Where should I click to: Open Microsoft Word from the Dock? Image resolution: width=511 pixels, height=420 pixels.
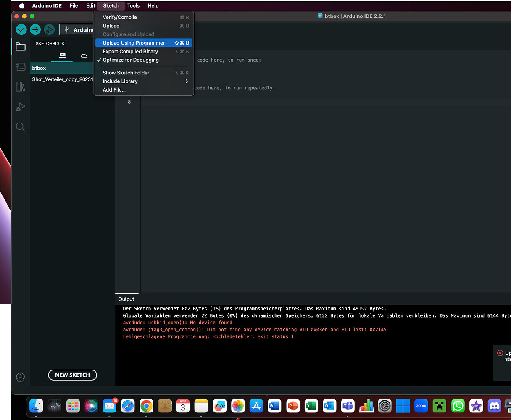[x=274, y=406]
